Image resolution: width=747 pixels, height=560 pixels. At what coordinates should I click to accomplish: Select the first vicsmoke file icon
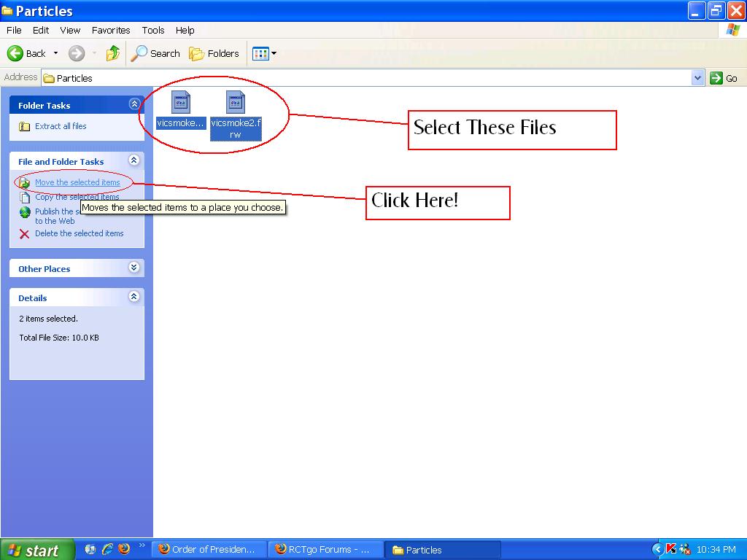(x=180, y=103)
